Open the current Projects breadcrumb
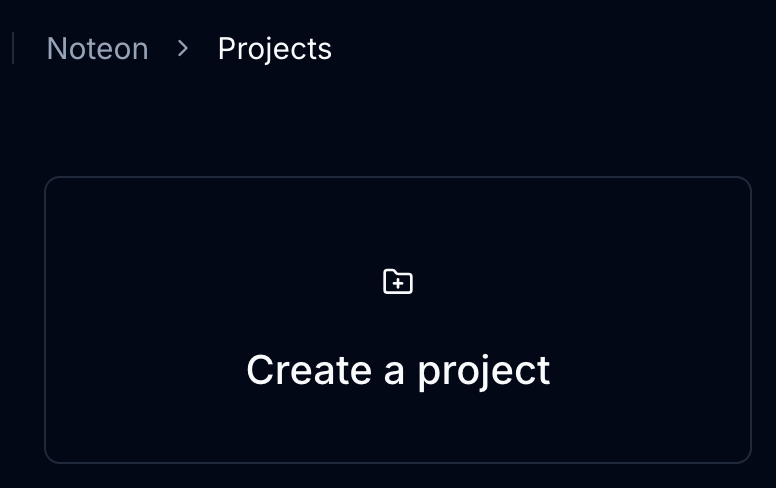This screenshot has width=776, height=488. pyautogui.click(x=274, y=49)
